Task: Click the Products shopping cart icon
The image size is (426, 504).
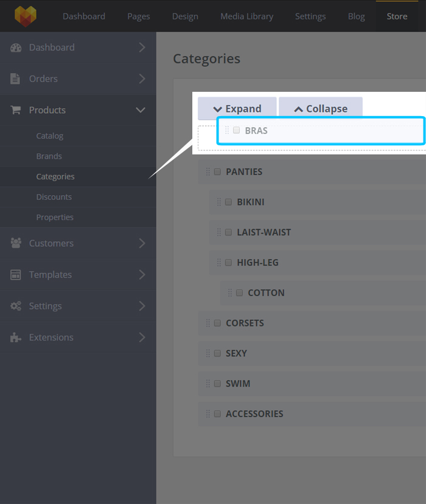Action: point(15,110)
